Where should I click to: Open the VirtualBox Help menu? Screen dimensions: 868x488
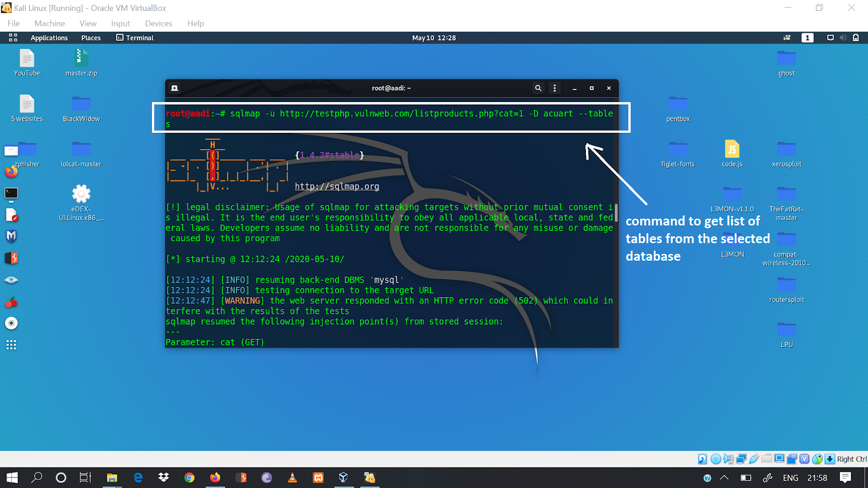click(195, 23)
